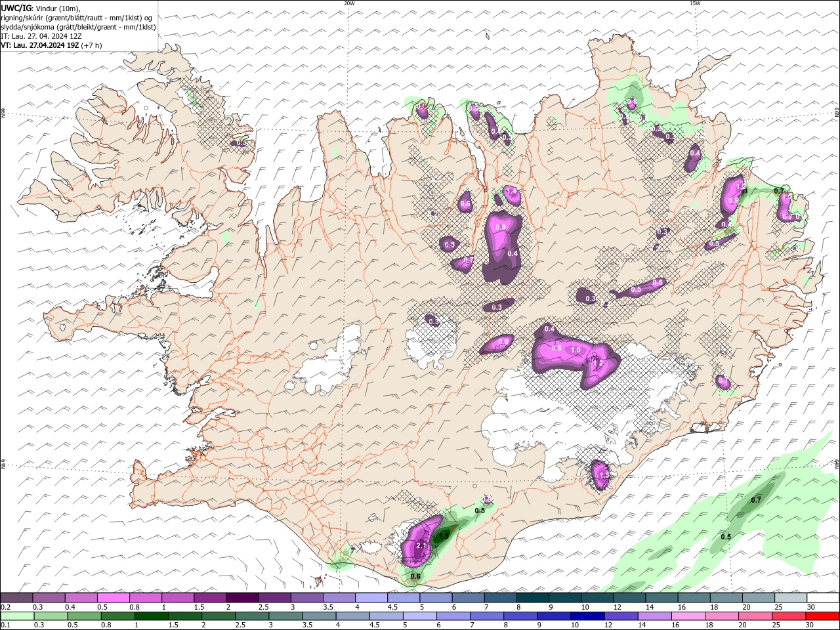Click the slate blue 6–7 swatch in upper legend

click(x=468, y=598)
